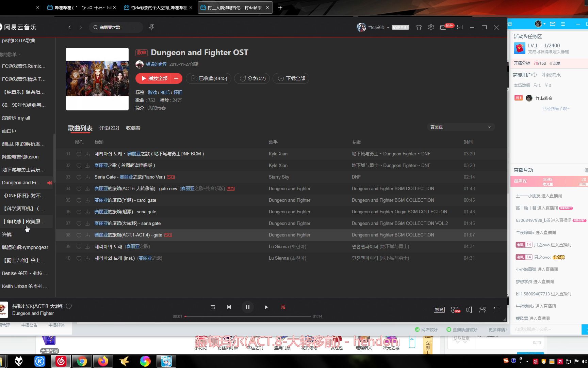
Task: Open the NetEase music settings gear
Action: click(431, 27)
